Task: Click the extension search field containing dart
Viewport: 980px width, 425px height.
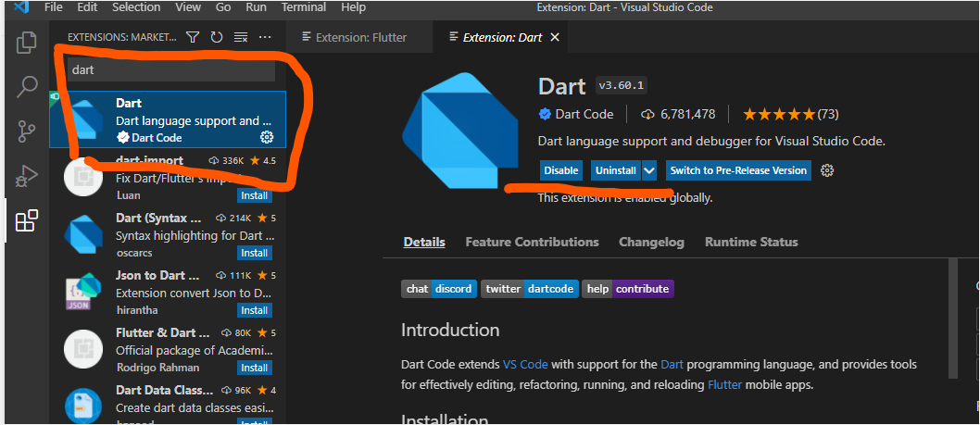Action: [170, 70]
